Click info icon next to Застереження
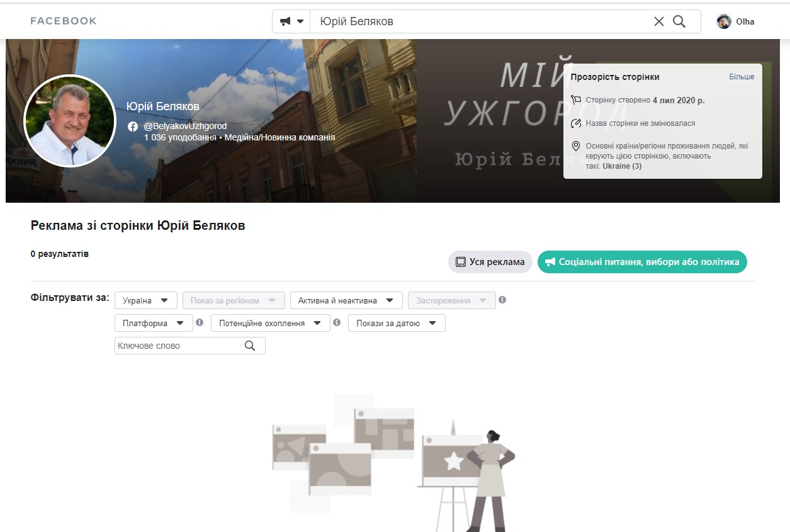 (x=502, y=300)
